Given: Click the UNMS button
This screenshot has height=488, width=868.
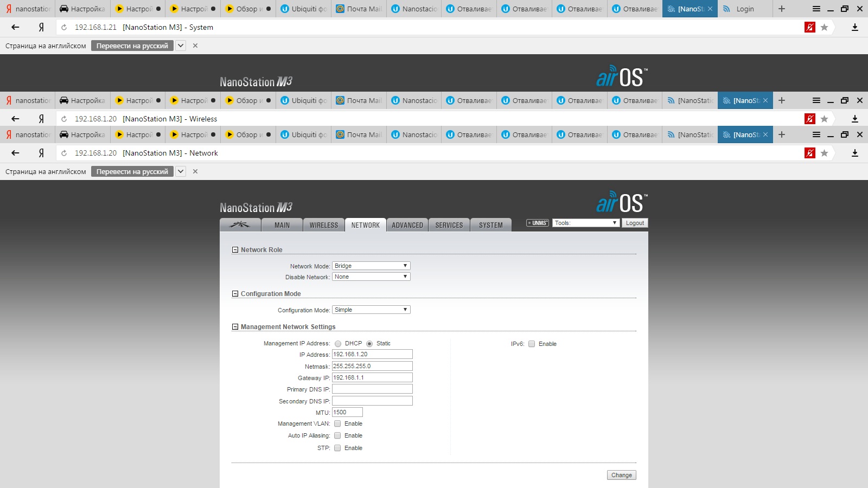Looking at the screenshot, I should (x=538, y=223).
